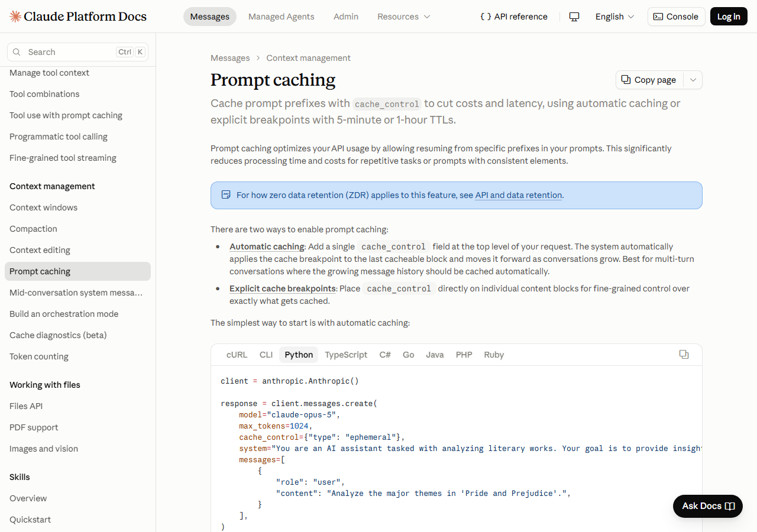
Task: Open the Admin tab
Action: click(x=346, y=17)
